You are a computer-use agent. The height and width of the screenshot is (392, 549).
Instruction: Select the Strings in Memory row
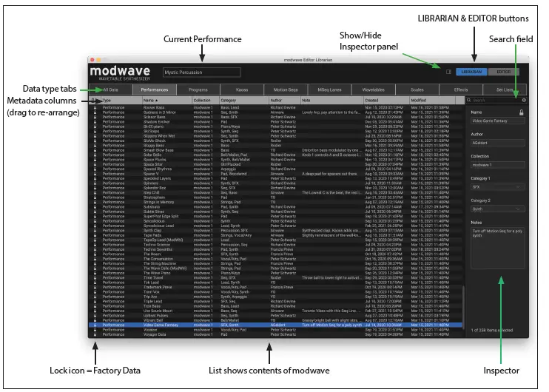[x=275, y=202]
